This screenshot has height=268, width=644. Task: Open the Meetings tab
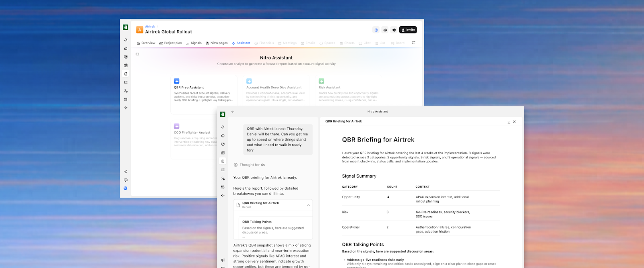pos(287,43)
